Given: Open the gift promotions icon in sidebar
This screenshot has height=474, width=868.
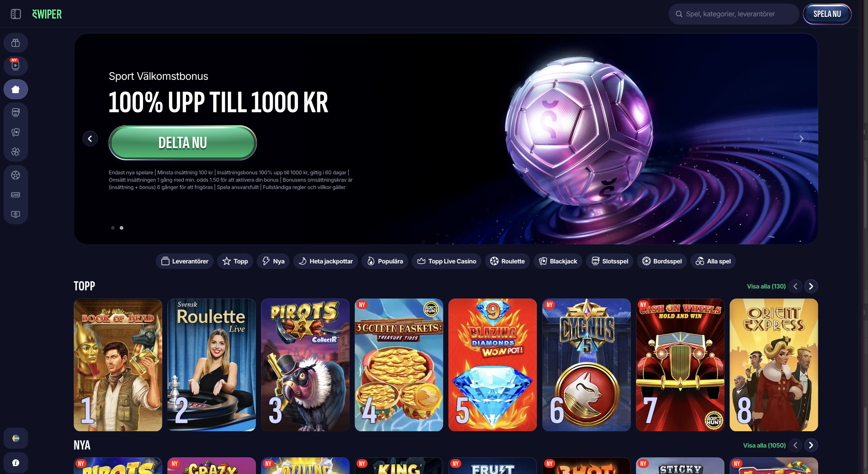Looking at the screenshot, I should point(16,43).
